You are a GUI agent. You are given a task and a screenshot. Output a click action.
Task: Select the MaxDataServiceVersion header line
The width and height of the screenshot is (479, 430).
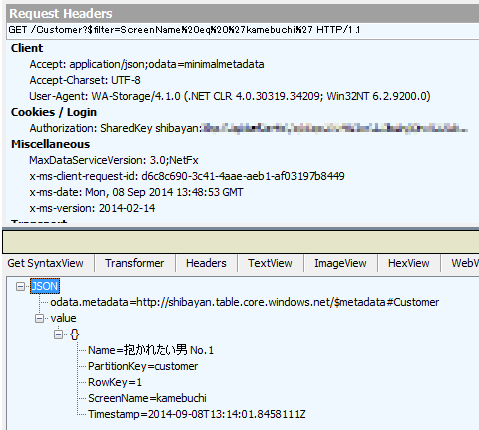click(x=114, y=160)
